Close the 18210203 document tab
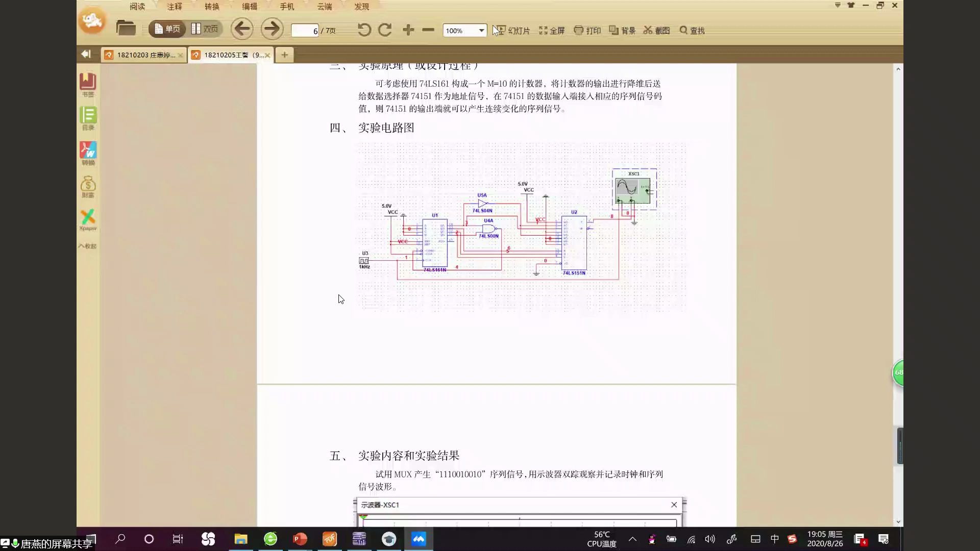The image size is (980, 551). [x=180, y=55]
